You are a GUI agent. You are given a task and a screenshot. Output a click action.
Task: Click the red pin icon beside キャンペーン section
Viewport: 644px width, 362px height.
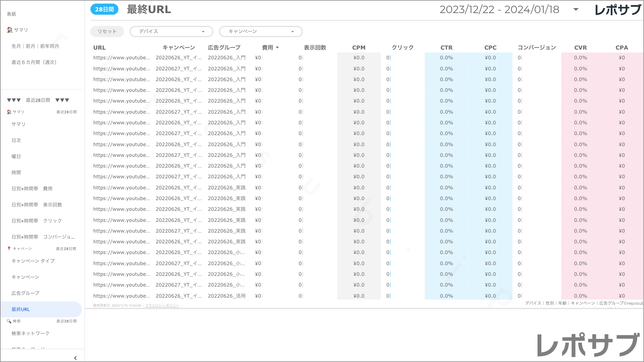tap(9, 249)
